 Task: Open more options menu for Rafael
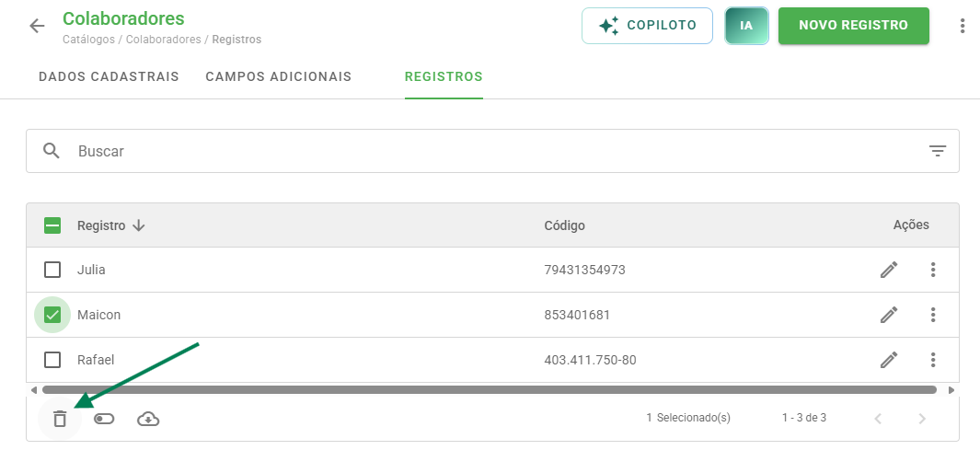932,360
